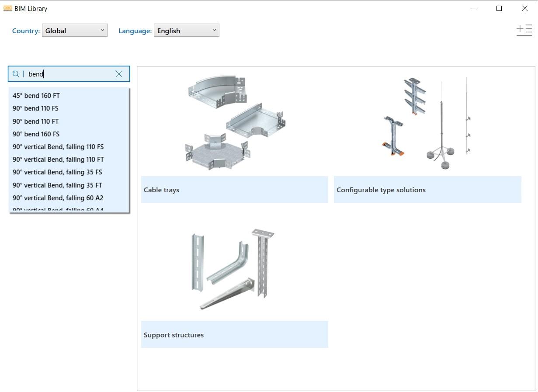Select 90° vertical Bend, falling 110 FT
Image resolution: width=538 pixels, height=392 pixels.
coord(58,160)
